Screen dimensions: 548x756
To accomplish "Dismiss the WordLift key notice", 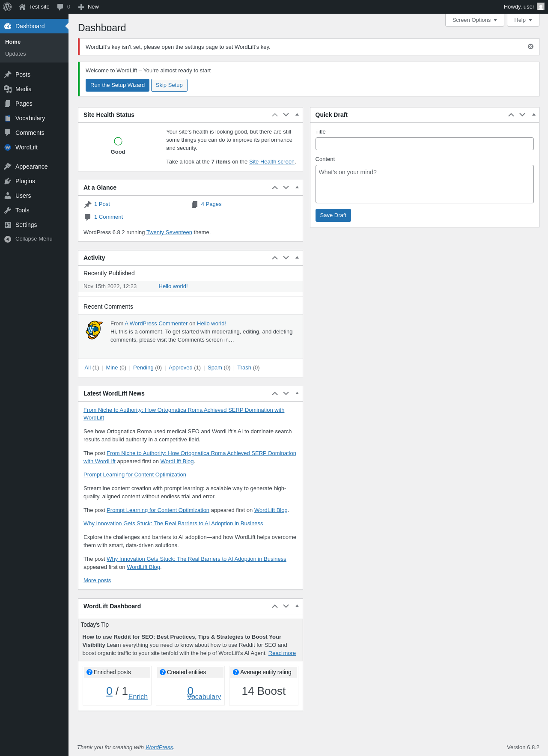I will tap(530, 47).
